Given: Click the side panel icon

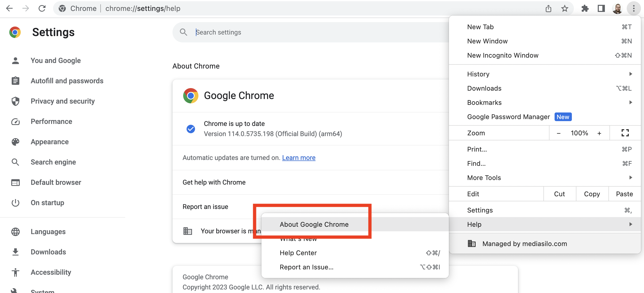Looking at the screenshot, I should tap(601, 8).
